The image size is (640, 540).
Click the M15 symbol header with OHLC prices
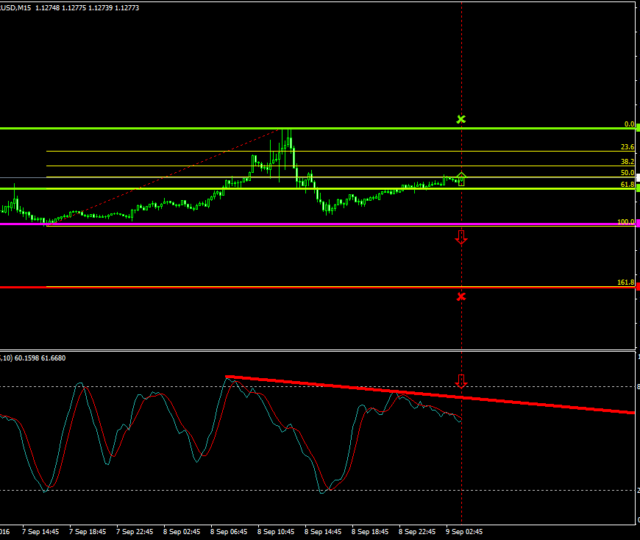point(69,10)
